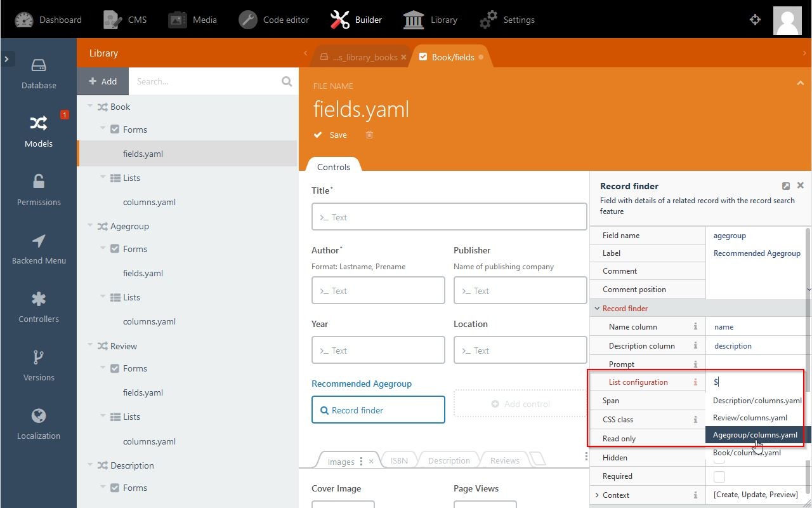Click the Title text field control

tap(449, 217)
